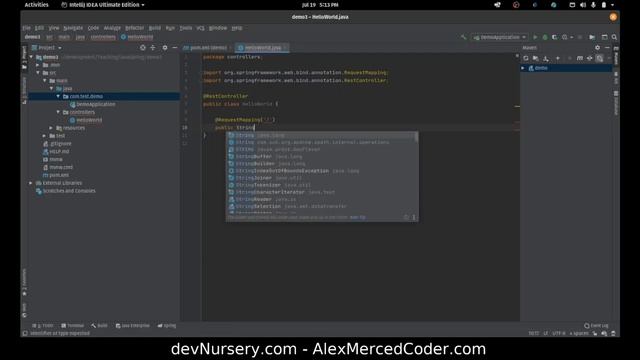Choose StringBuffer completion suggestion
Viewport: 640px width, 360px height.
[x=320, y=156]
